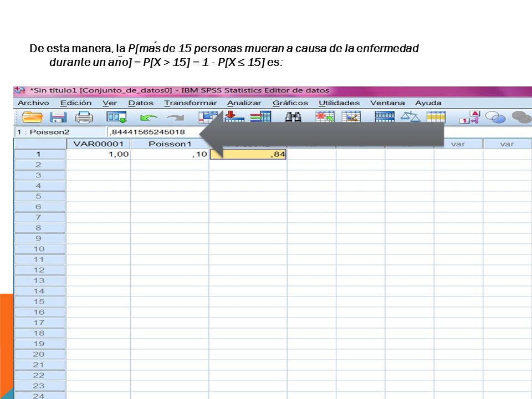Click the green Undo arrow icon

(x=149, y=117)
